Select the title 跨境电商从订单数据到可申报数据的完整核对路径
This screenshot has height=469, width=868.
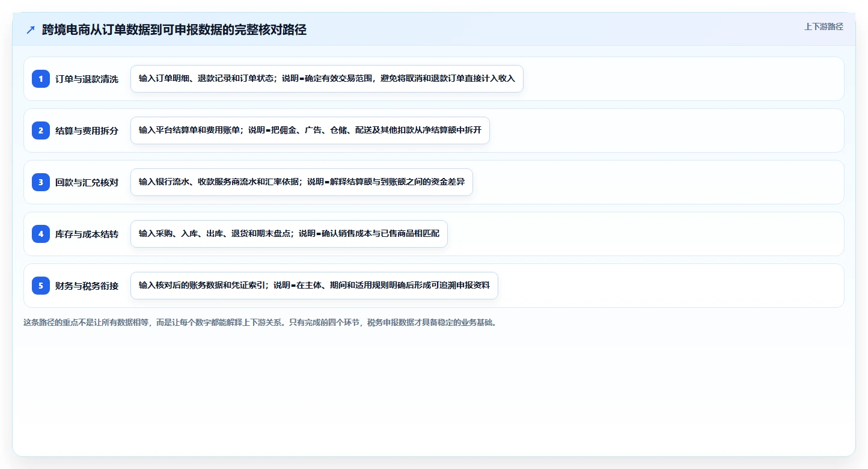pyautogui.click(x=174, y=30)
